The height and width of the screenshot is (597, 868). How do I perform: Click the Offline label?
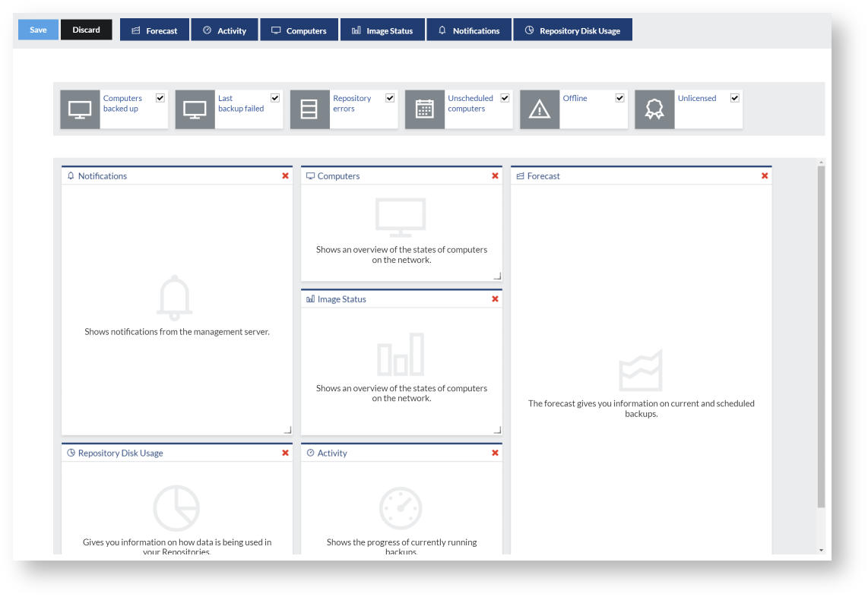[575, 99]
